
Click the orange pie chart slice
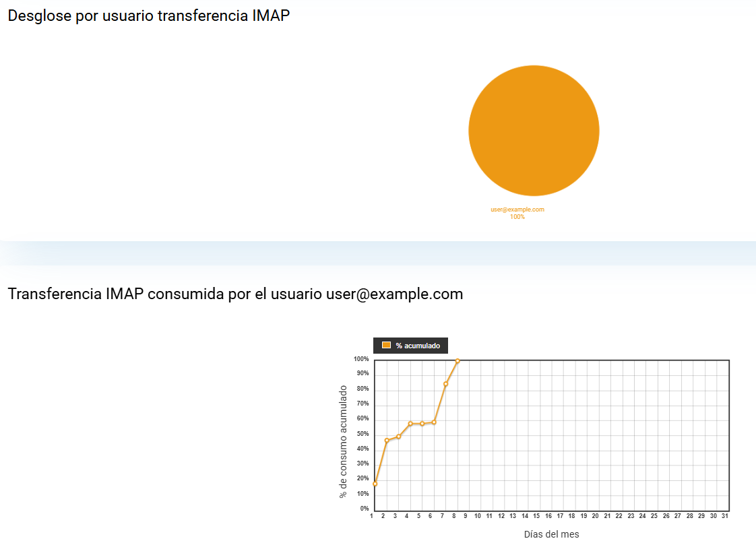533,131
